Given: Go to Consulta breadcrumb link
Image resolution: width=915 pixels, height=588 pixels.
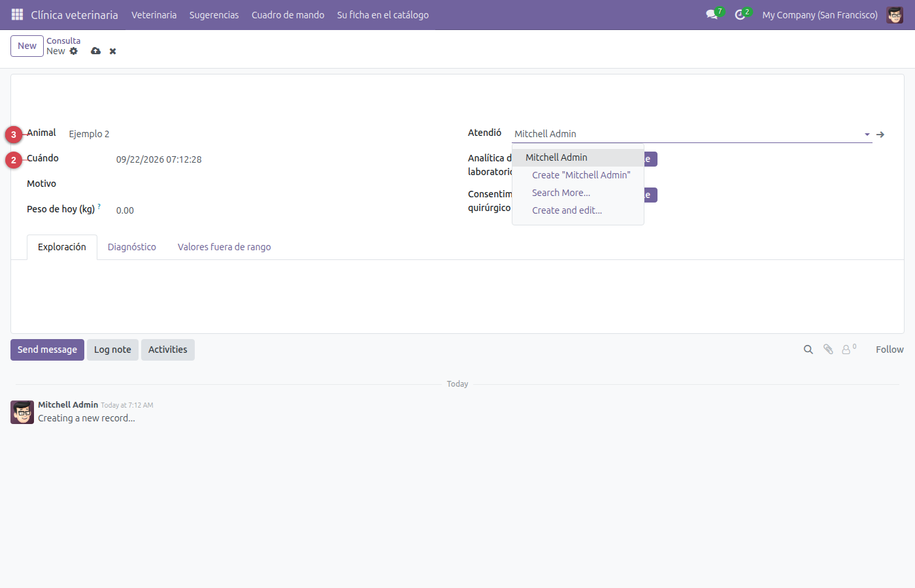Looking at the screenshot, I should (x=63, y=41).
